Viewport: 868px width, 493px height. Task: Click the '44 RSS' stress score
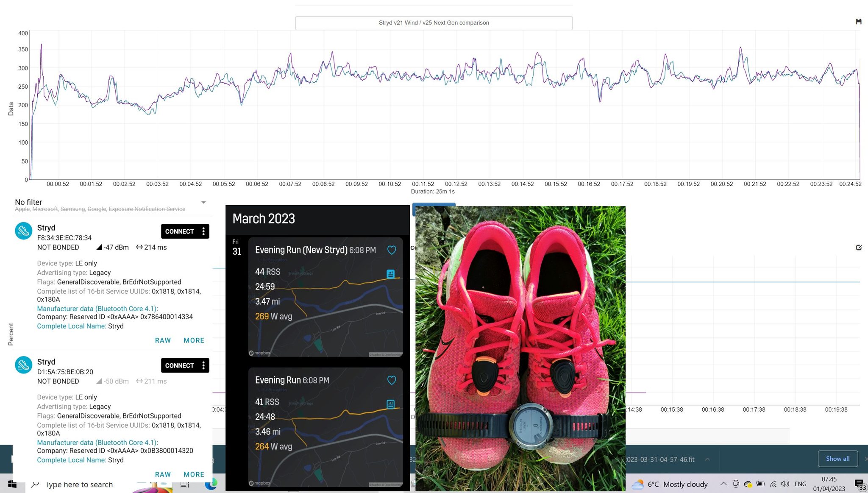pyautogui.click(x=267, y=272)
